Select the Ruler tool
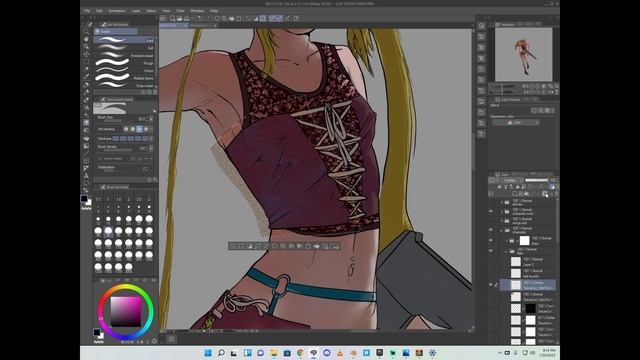640x360 pixels. [86, 168]
